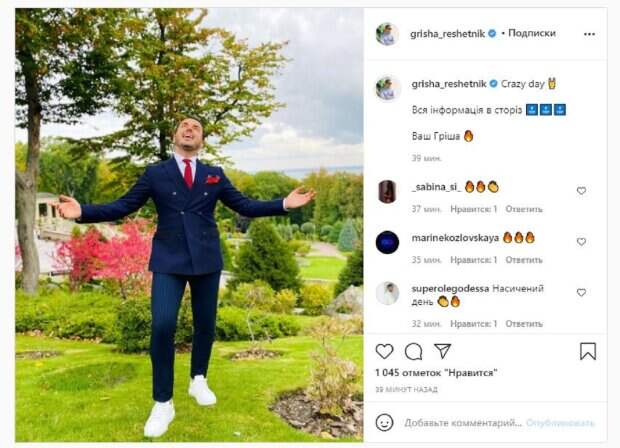Open more options ellipsis menu

coord(587,33)
